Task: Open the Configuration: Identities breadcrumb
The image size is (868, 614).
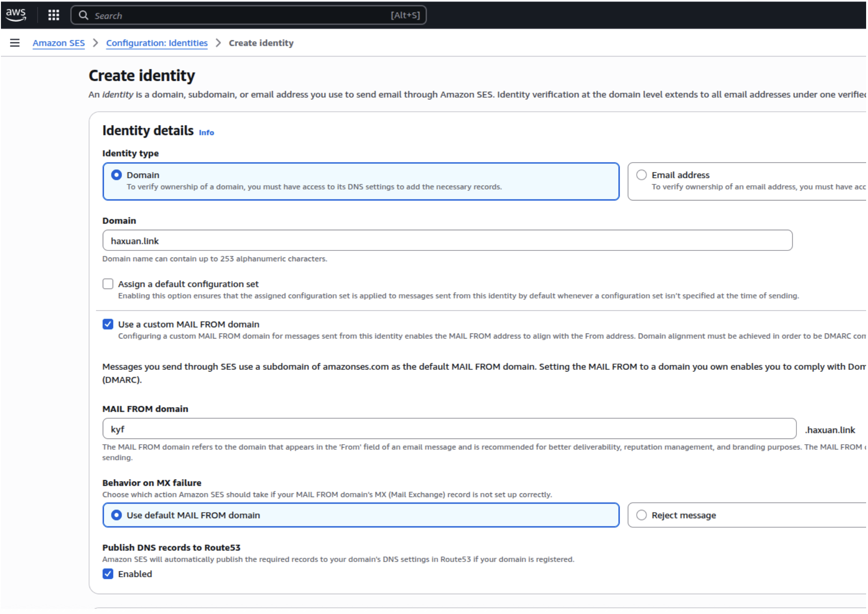Action: pyautogui.click(x=157, y=43)
